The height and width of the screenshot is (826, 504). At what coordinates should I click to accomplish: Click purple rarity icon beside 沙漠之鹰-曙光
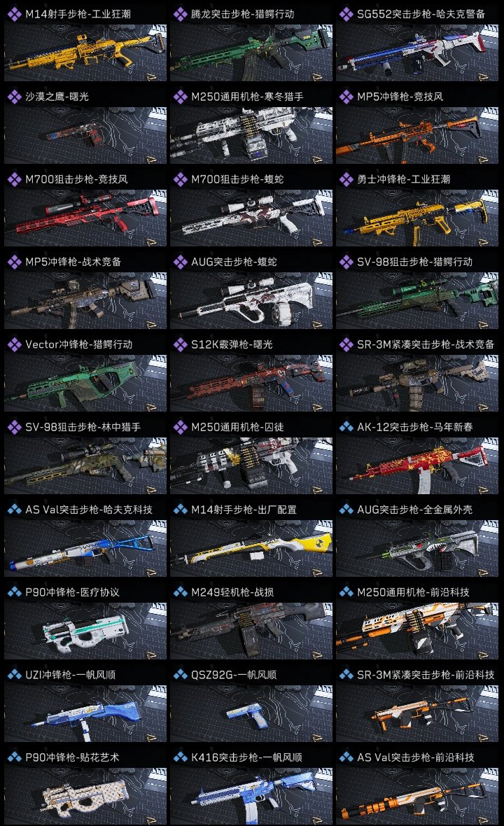click(x=14, y=97)
